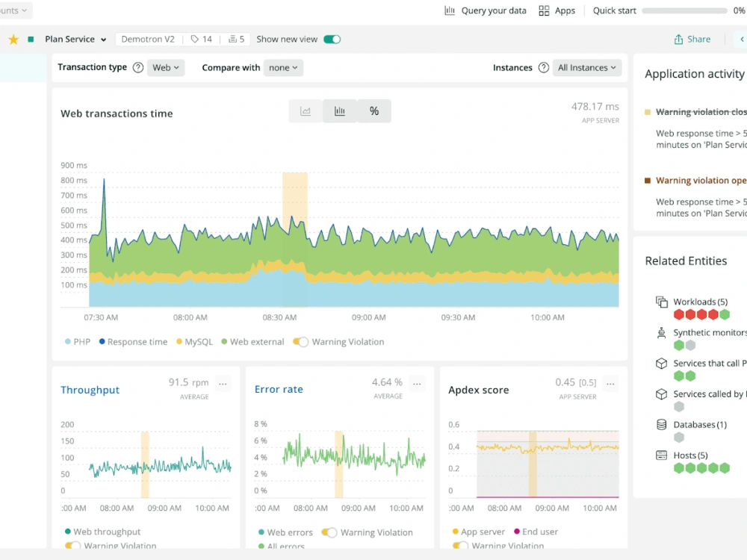The image size is (747, 560).
Task: Click the Hosts server icon
Action: (661, 455)
